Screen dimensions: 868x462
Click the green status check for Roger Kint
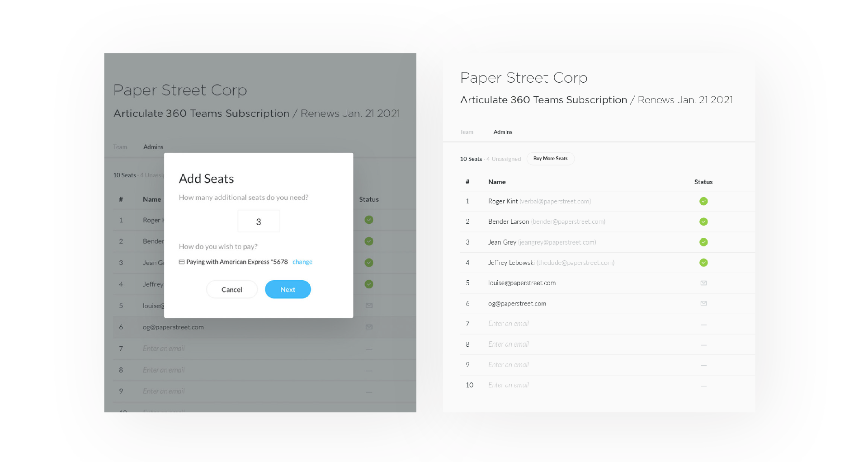[x=703, y=201]
